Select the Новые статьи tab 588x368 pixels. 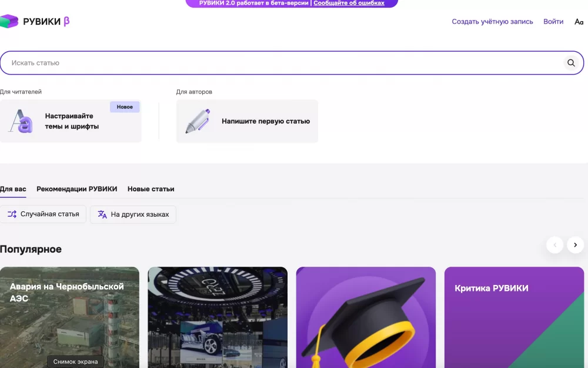tap(151, 189)
